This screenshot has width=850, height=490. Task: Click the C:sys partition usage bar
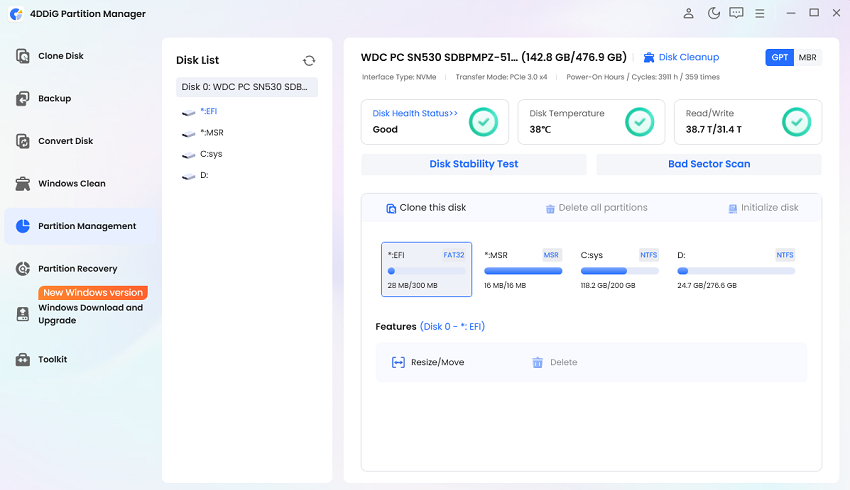pos(620,271)
